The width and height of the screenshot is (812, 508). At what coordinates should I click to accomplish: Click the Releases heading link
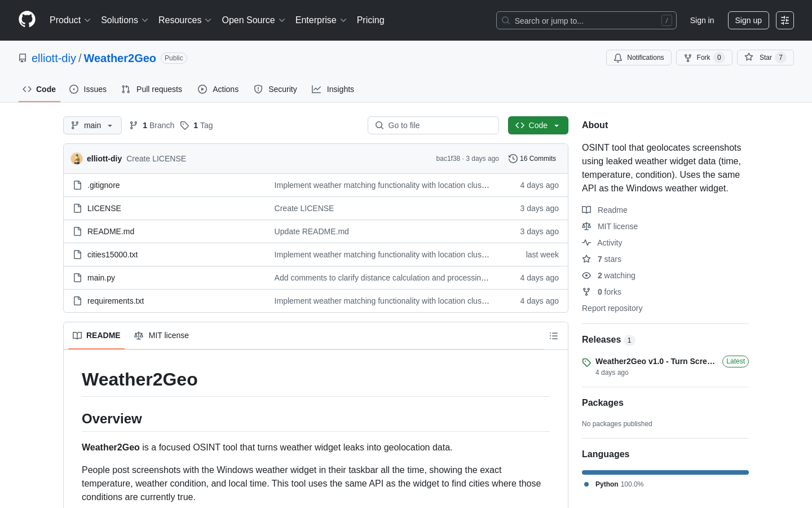pos(601,340)
